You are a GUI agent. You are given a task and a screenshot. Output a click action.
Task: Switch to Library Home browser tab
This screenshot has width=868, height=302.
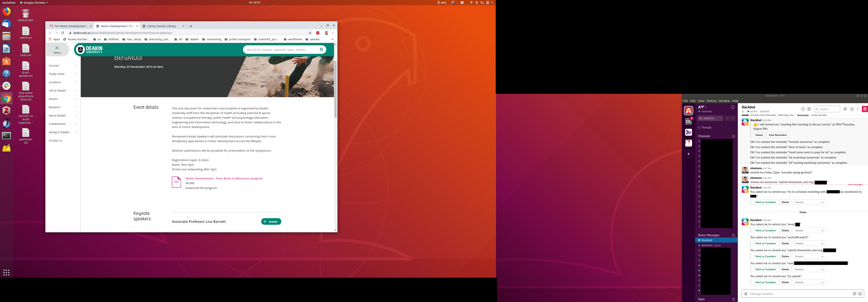coord(161,26)
